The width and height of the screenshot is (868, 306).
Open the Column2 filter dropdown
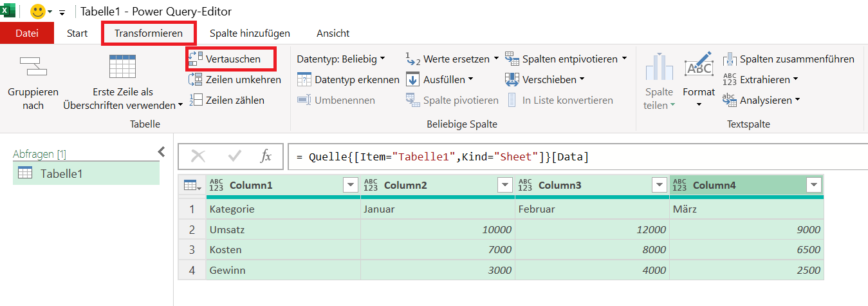(x=505, y=186)
